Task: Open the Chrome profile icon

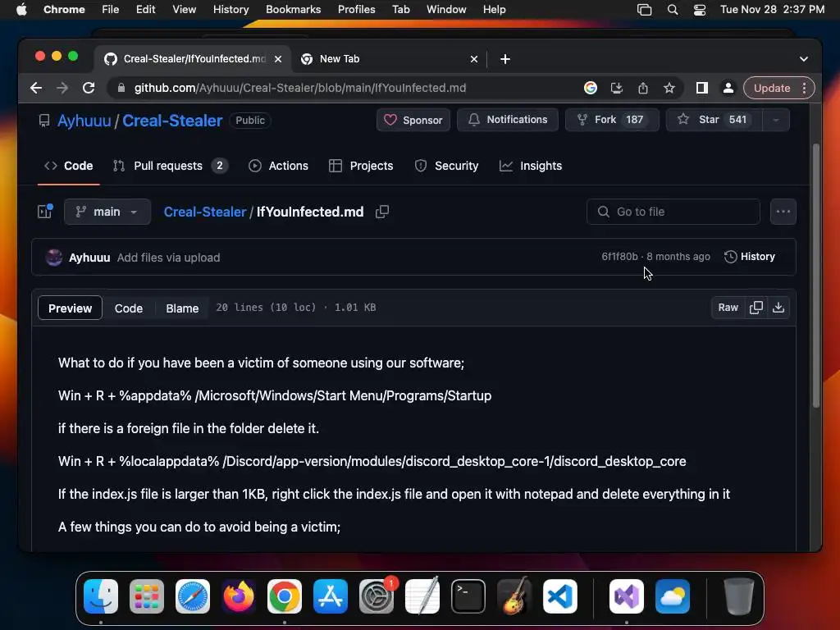Action: pos(728,88)
